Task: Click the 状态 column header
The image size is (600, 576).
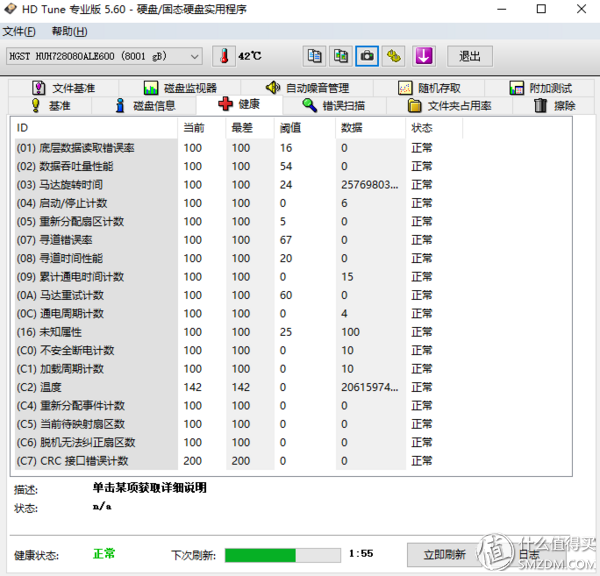Action: pos(434,128)
